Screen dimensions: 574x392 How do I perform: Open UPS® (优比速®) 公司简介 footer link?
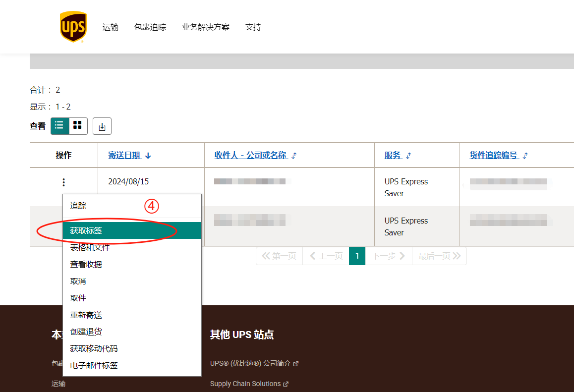click(x=254, y=363)
